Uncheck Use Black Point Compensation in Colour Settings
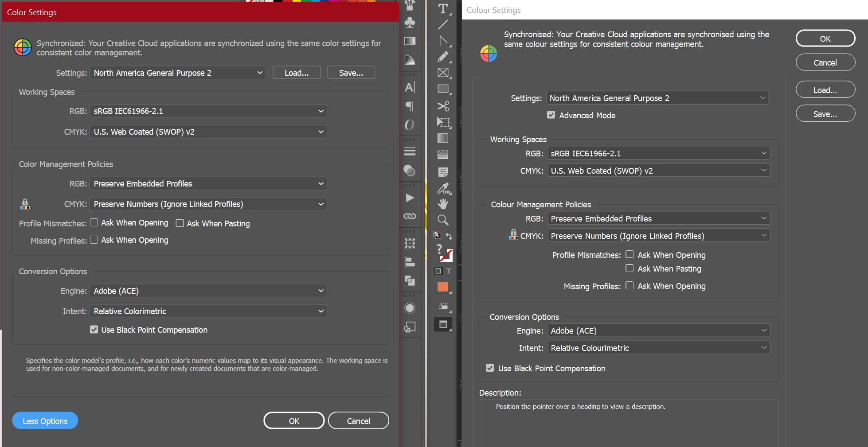This screenshot has height=447, width=868. (490, 368)
